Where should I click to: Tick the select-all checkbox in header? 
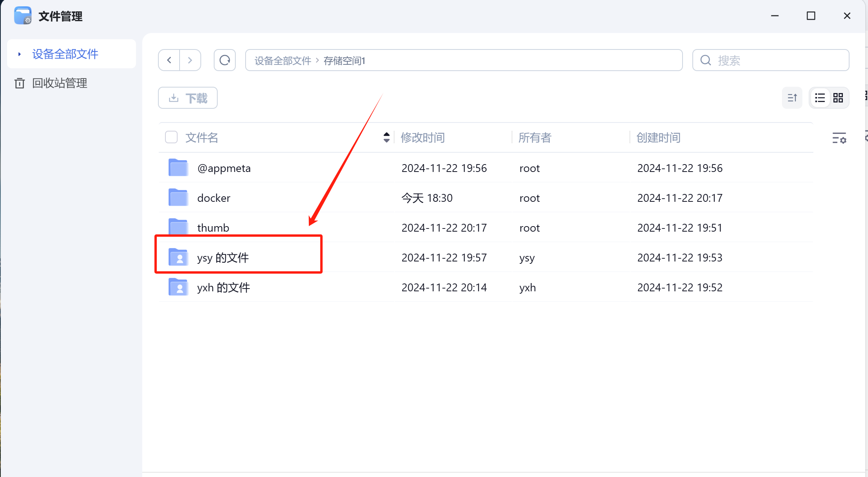[171, 137]
